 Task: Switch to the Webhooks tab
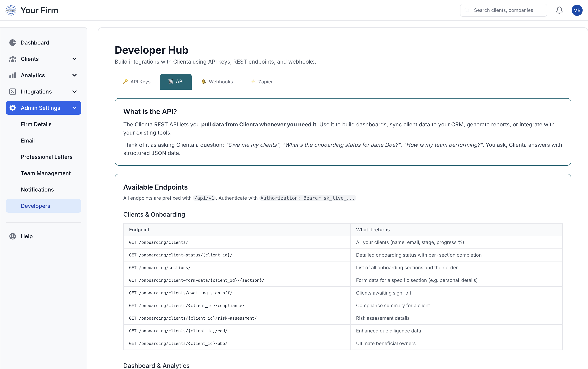217,82
